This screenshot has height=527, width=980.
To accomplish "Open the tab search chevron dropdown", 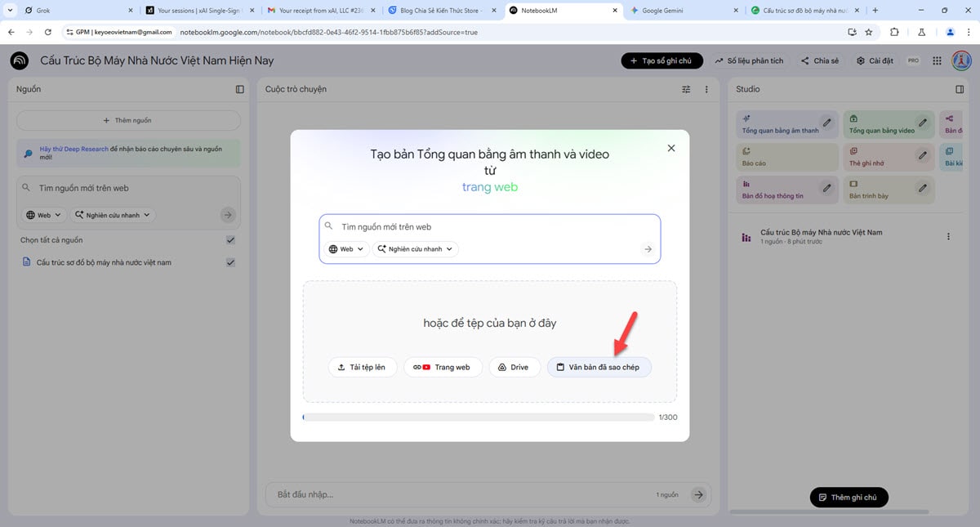I will 8,11.
